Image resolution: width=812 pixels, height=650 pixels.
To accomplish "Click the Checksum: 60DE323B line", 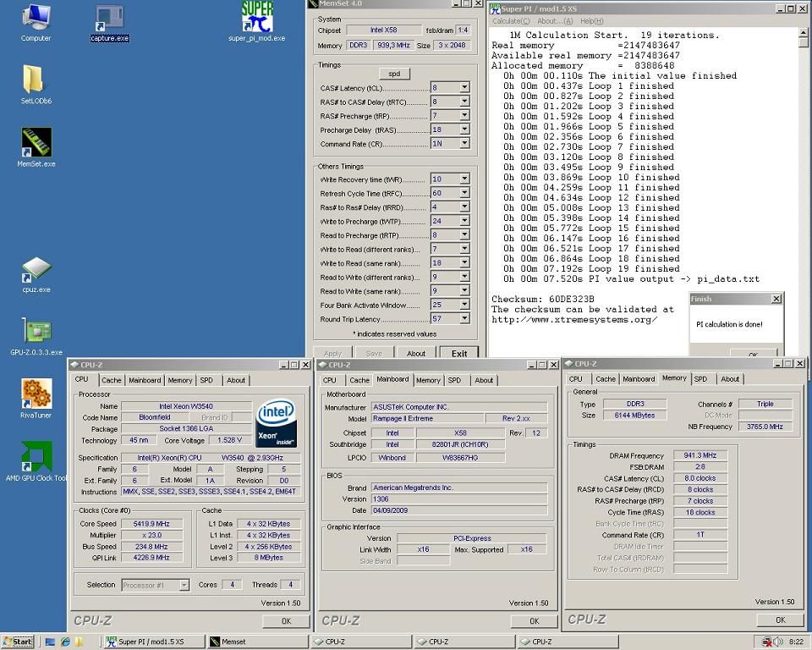I will pyautogui.click(x=543, y=299).
